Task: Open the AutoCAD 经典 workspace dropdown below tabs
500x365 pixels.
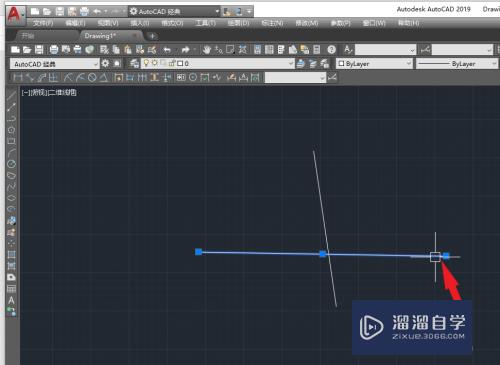Action: point(55,64)
